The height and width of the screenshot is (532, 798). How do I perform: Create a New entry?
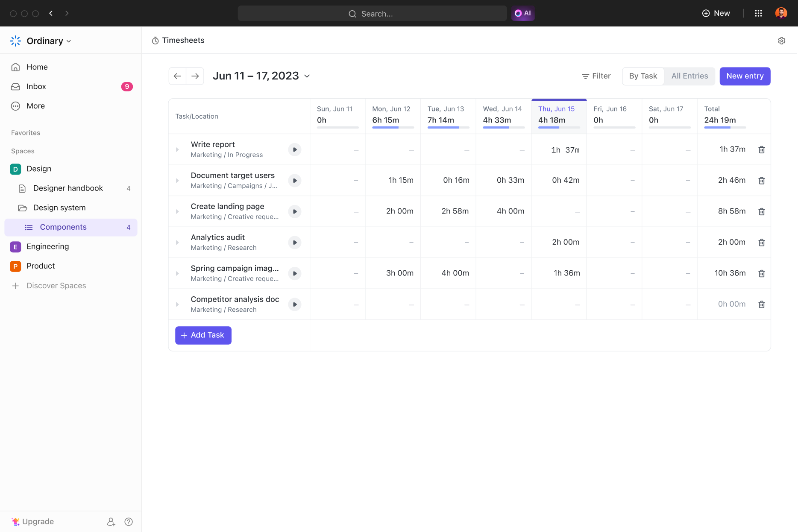745,76
